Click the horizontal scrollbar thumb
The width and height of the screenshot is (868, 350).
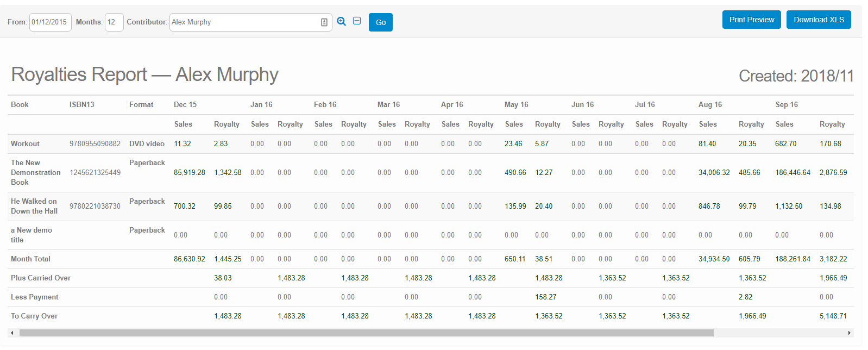[366, 333]
